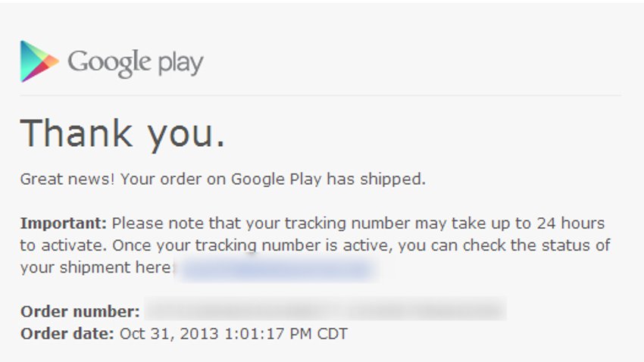The height and width of the screenshot is (362, 644).
Task: Click the horizontal divider below the logo
Action: click(x=320, y=95)
